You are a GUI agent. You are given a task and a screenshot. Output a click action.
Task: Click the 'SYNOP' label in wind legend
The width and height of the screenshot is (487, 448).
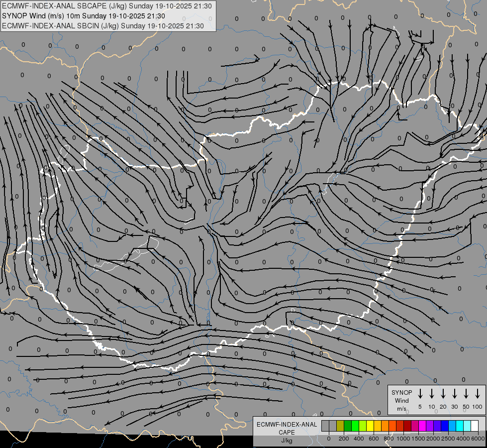pyautogui.click(x=401, y=393)
